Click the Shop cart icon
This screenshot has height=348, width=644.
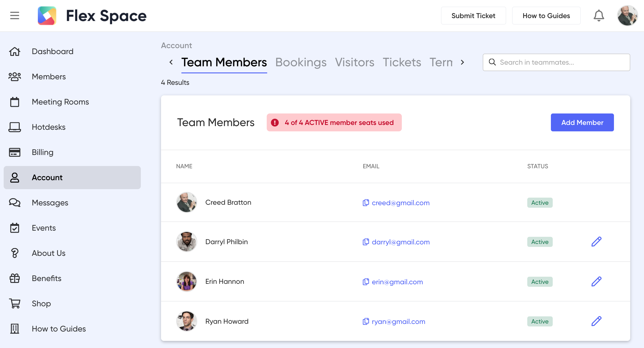pyautogui.click(x=14, y=304)
